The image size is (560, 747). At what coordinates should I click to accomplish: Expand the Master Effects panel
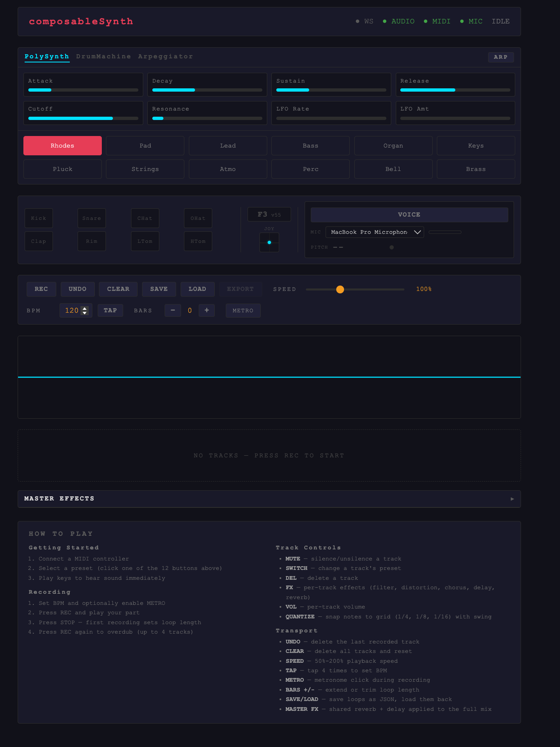(x=269, y=499)
